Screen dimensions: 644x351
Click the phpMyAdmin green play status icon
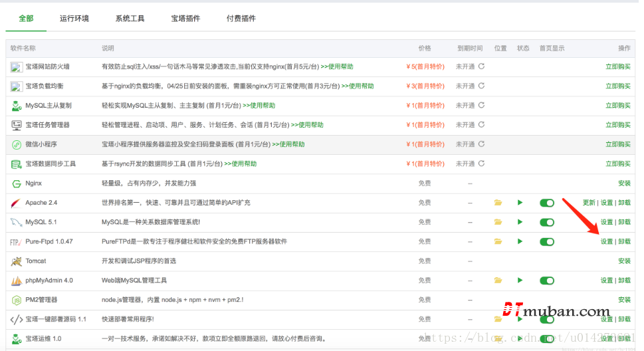520,281
